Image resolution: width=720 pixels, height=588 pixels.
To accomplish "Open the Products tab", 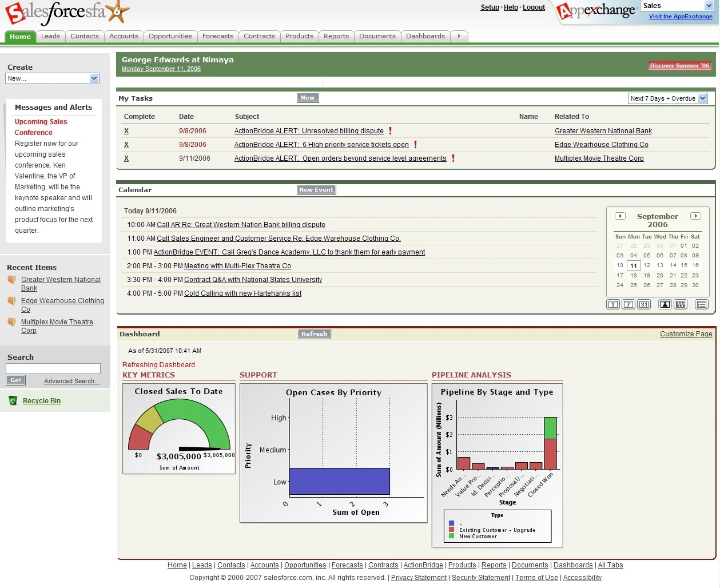I will coord(300,36).
